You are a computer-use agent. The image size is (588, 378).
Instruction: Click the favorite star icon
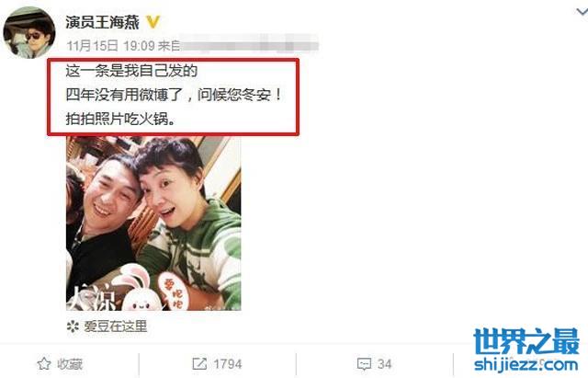click(44, 363)
